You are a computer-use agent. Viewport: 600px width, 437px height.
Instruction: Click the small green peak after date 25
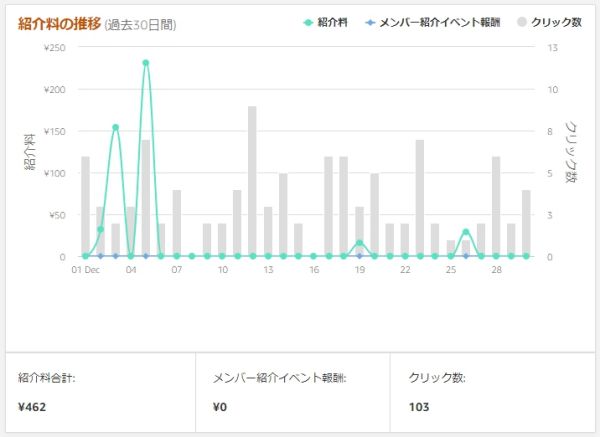(x=466, y=232)
